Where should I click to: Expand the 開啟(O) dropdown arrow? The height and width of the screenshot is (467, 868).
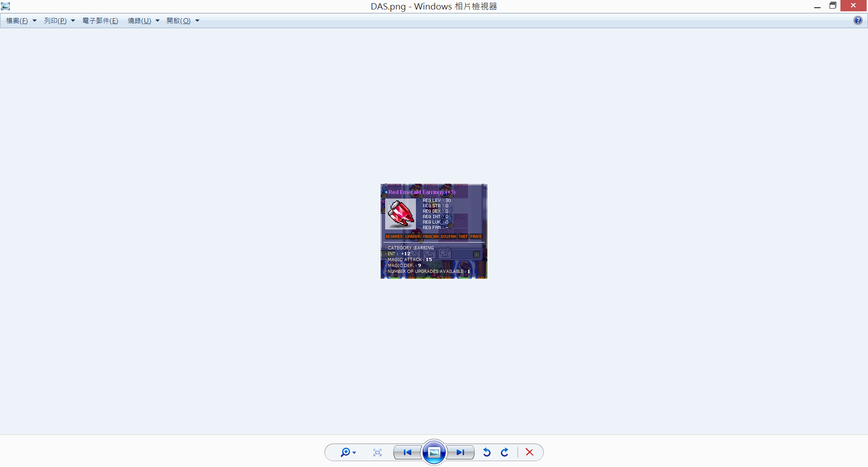tap(197, 21)
